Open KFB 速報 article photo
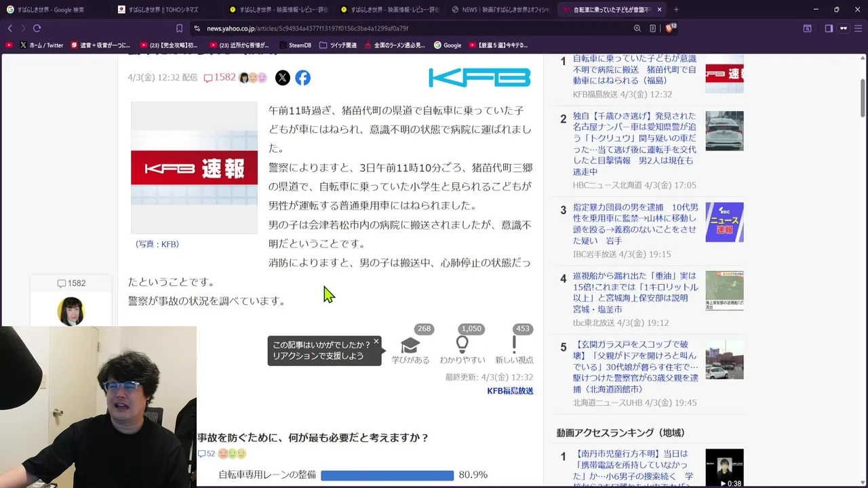This screenshot has height=488, width=868. [x=194, y=167]
